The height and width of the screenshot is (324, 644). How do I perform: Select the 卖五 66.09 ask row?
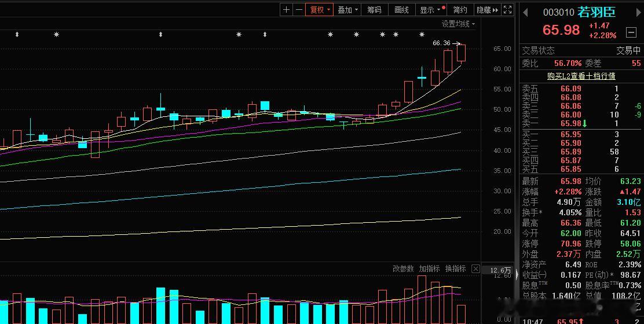coord(581,89)
